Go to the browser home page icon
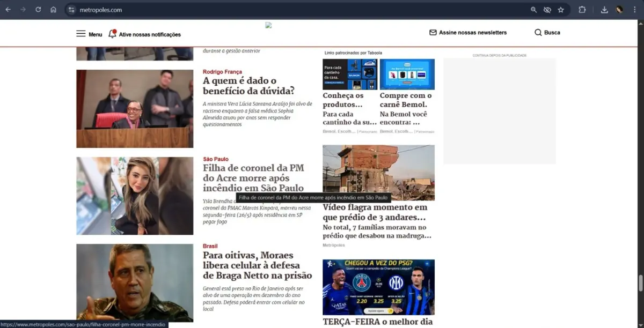Image resolution: width=644 pixels, height=328 pixels. [53, 10]
